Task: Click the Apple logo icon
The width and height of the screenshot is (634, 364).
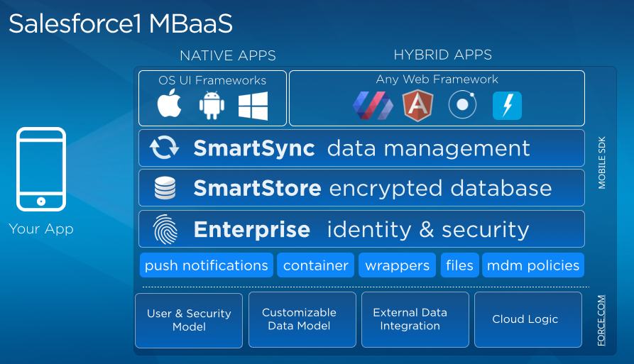Action: (169, 103)
